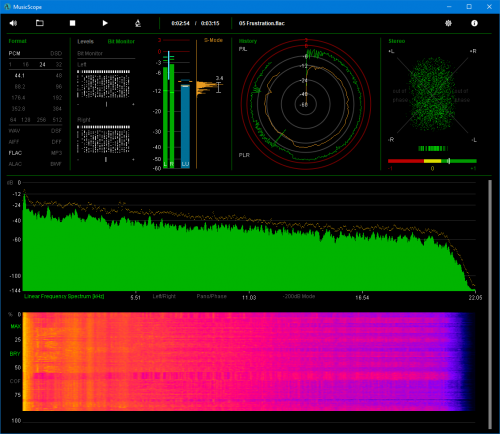Click the 22.05 kHz frequency marker
The width and height of the screenshot is (500, 434).
[x=475, y=297]
